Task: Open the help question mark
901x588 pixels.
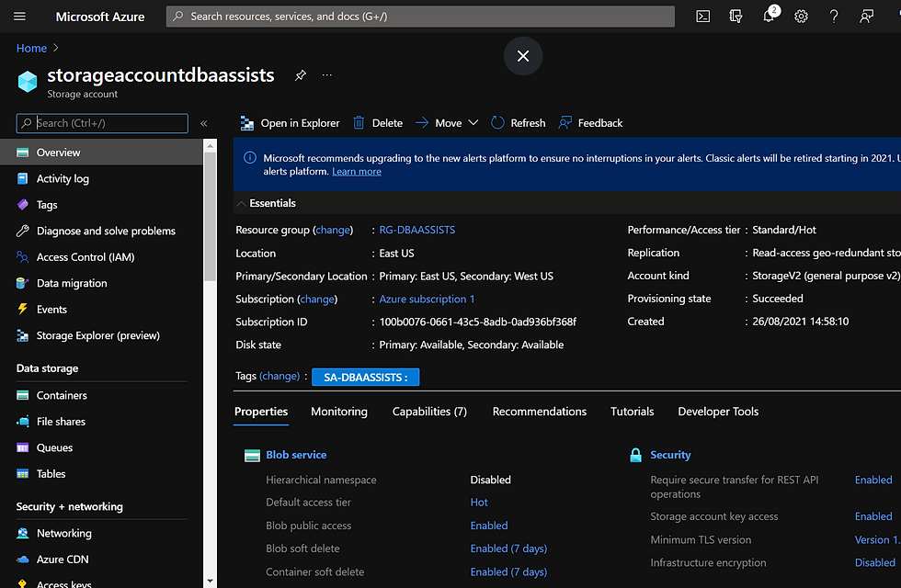Action: [834, 17]
